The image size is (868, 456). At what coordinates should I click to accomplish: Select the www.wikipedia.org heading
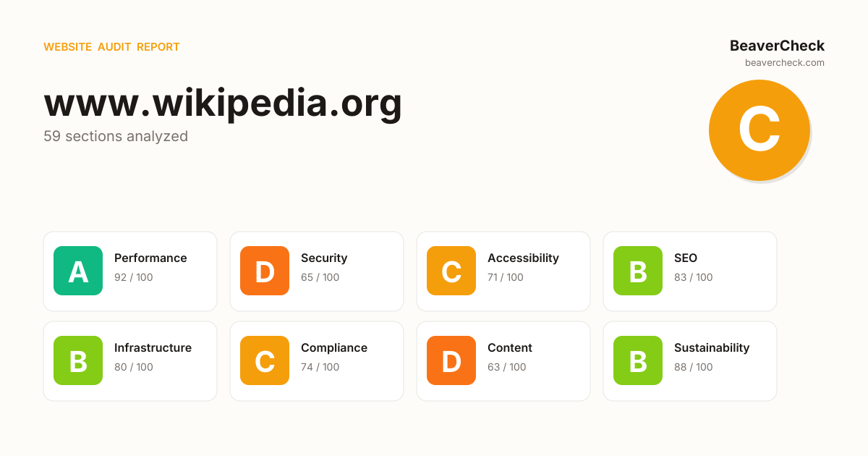coord(223,103)
